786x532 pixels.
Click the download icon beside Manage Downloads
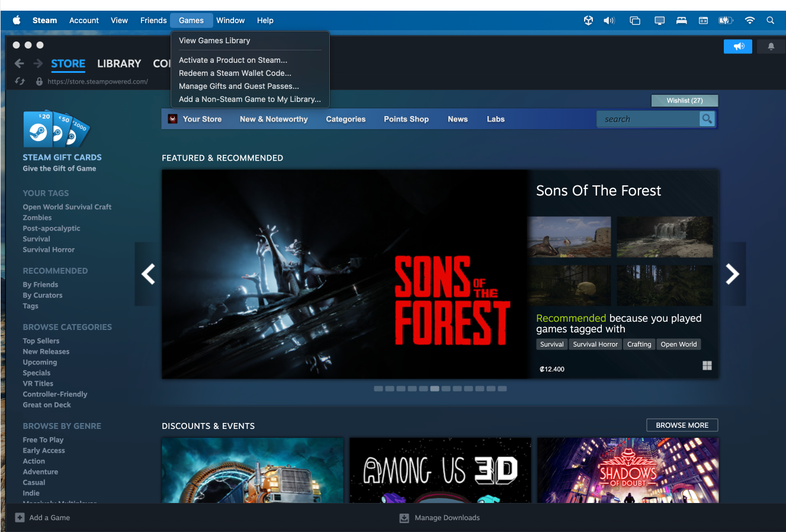pyautogui.click(x=404, y=518)
